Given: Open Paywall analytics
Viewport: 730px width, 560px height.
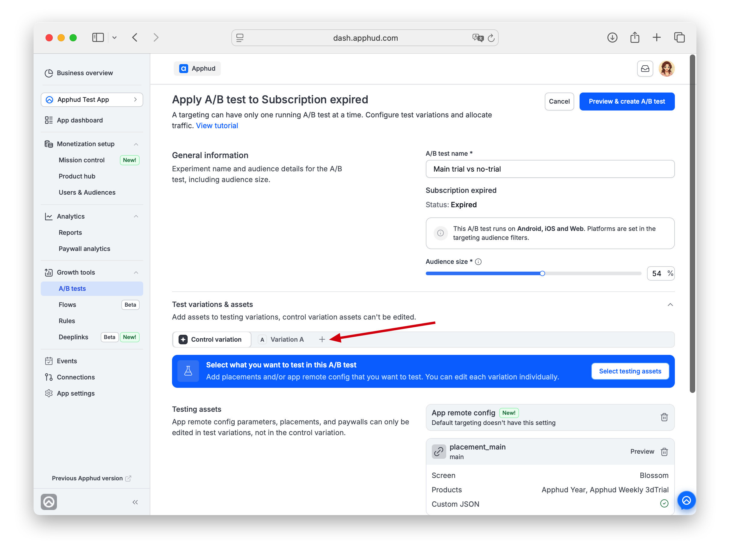Looking at the screenshot, I should click(85, 249).
